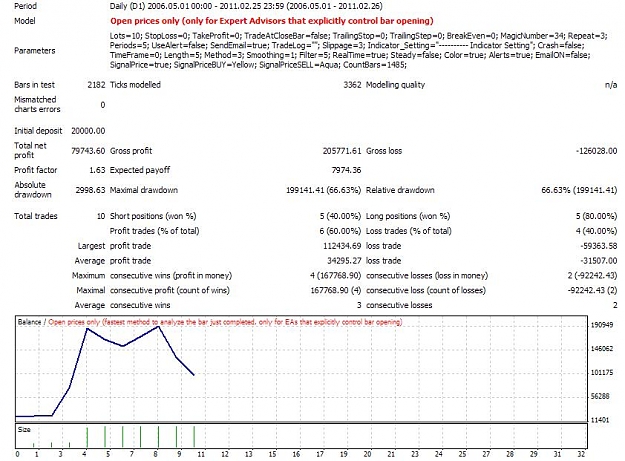This screenshot has width=625, height=461.
Task: Click the Lots=10 parameter text
Action: [126, 36]
